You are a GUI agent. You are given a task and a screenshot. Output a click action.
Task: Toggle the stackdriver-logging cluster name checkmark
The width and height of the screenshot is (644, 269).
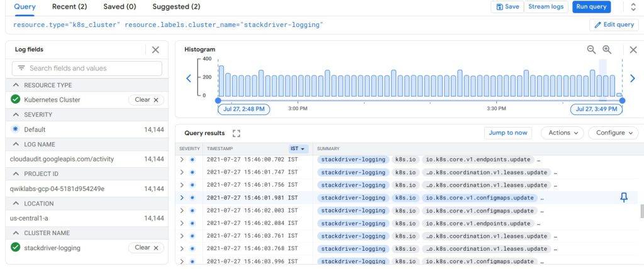[x=16, y=248]
